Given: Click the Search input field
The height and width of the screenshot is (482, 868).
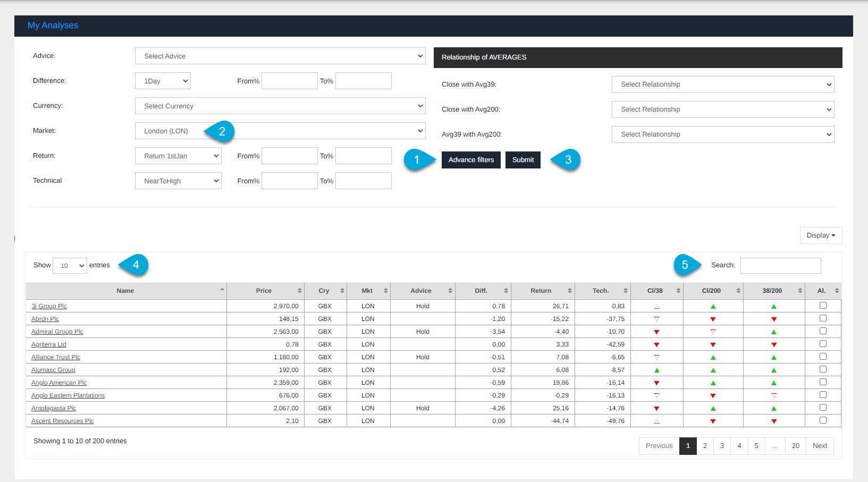Looking at the screenshot, I should [x=780, y=265].
